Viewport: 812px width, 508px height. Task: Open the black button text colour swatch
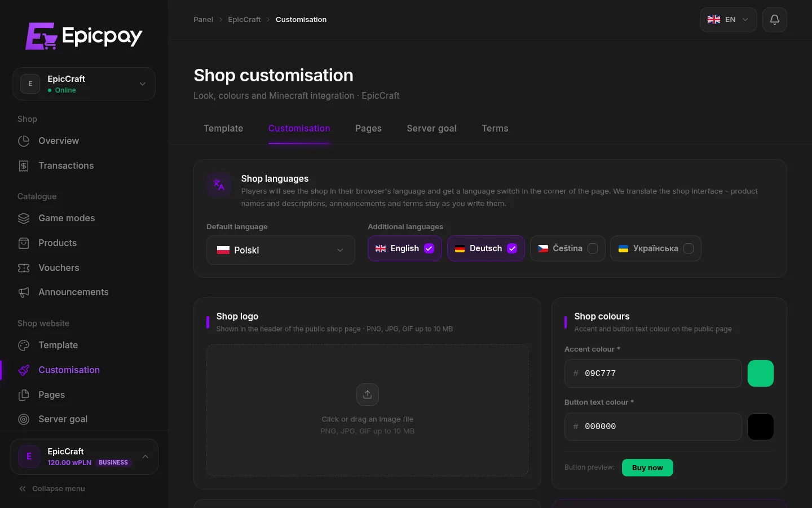click(761, 427)
